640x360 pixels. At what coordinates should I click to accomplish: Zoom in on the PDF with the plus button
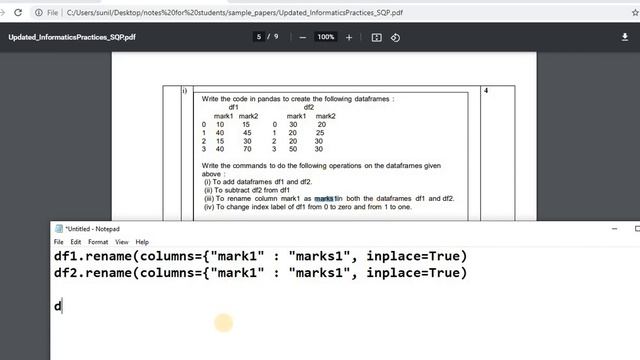tap(349, 38)
